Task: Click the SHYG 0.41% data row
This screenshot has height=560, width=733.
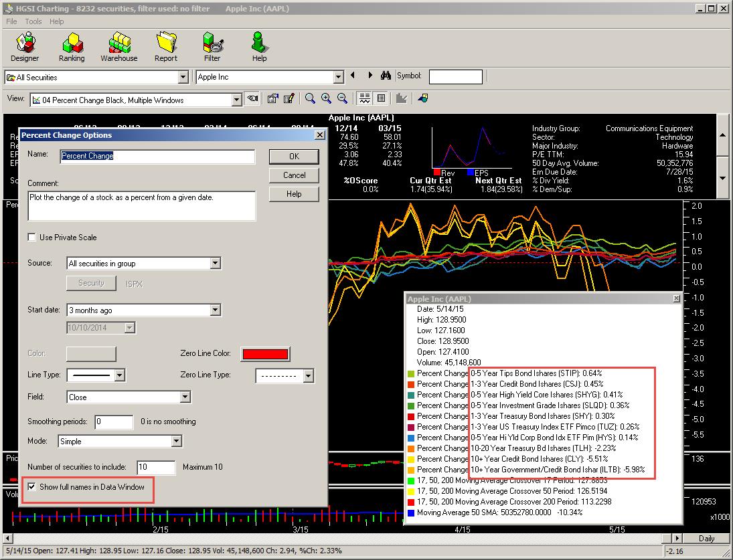Action: point(515,395)
